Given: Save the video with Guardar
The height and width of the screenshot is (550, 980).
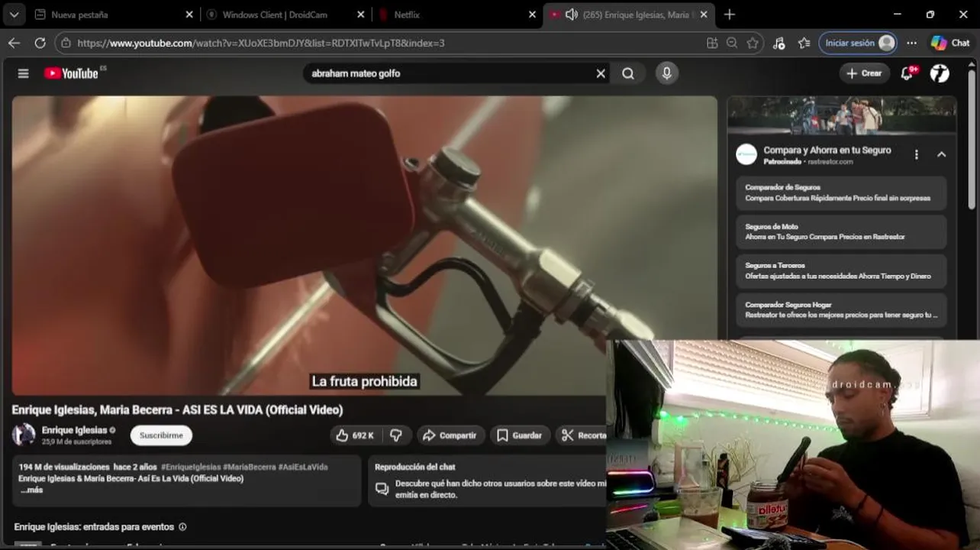Looking at the screenshot, I should coord(520,435).
